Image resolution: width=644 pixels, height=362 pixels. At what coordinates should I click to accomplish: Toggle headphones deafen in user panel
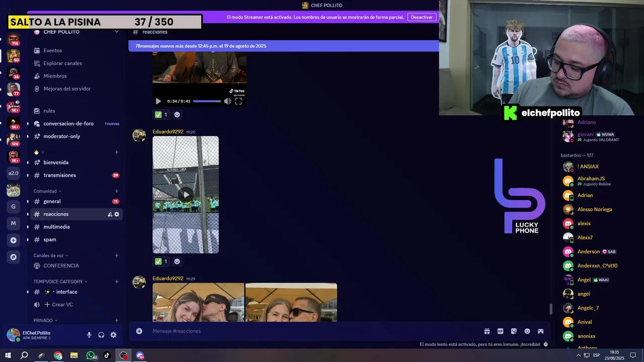point(101,335)
